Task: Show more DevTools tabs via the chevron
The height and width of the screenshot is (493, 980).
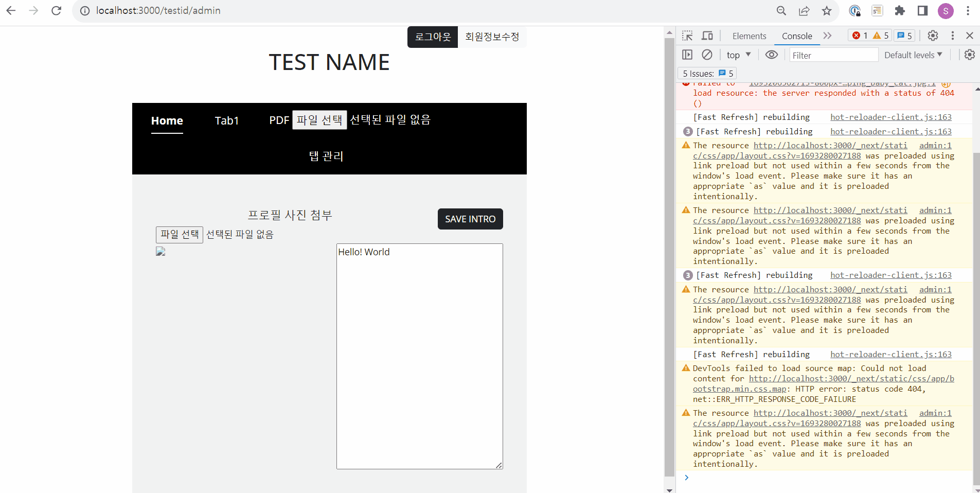Action: click(x=827, y=36)
